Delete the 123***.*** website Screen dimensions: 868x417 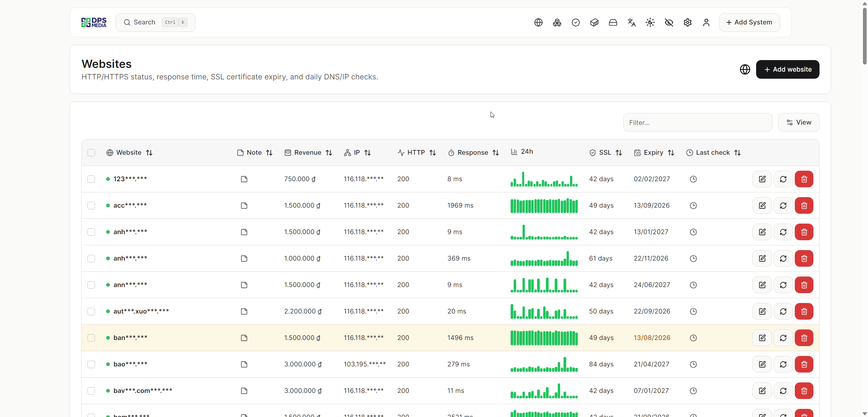click(804, 179)
